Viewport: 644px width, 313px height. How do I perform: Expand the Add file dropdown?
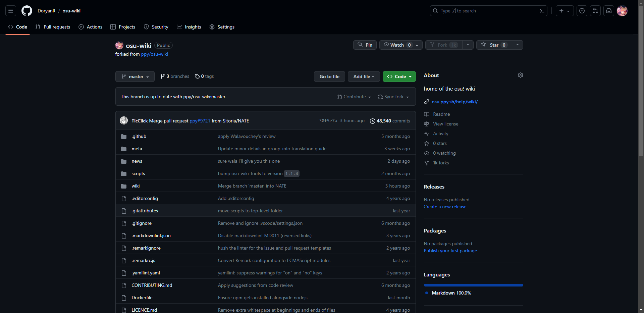click(x=364, y=76)
